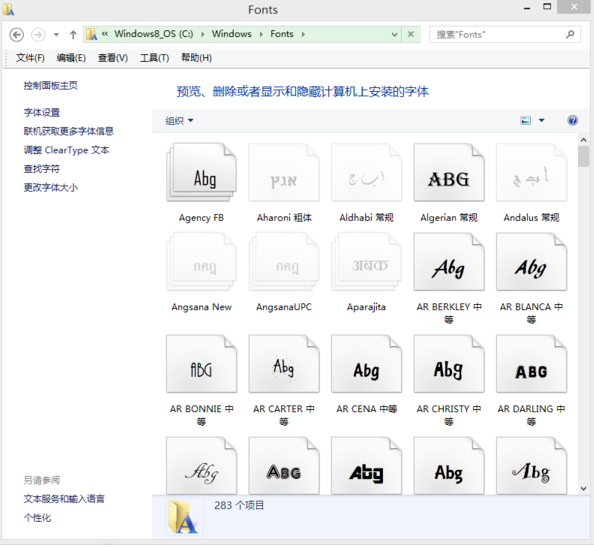This screenshot has height=548, width=594.
Task: Click the 283 个项目 status text
Action: (x=239, y=505)
